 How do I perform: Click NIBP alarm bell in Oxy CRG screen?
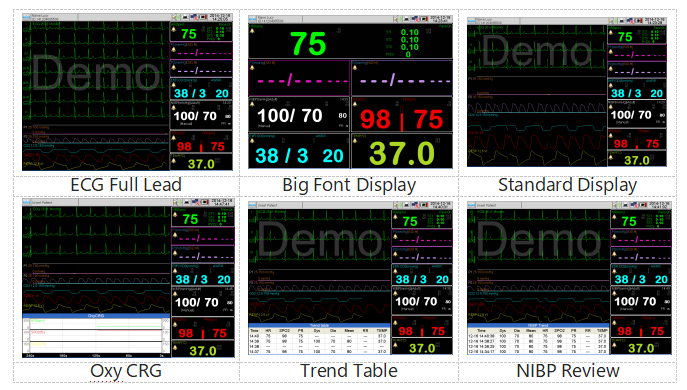click(175, 294)
